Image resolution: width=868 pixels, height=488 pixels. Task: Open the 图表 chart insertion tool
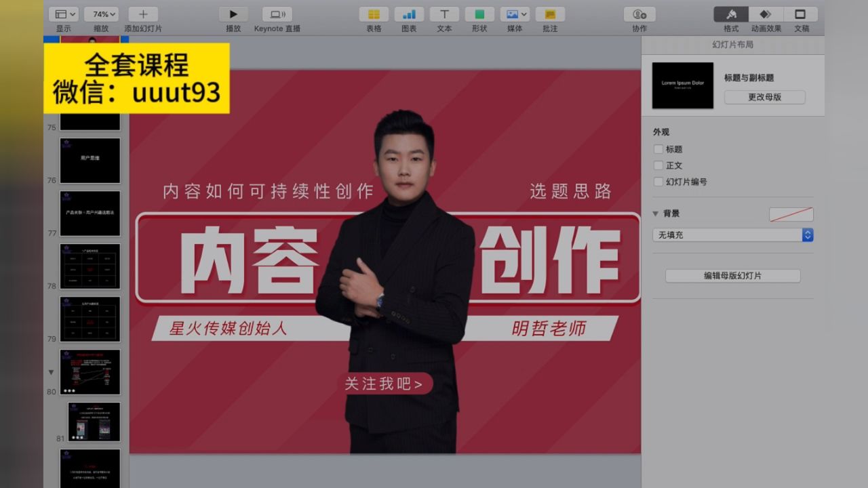point(408,14)
